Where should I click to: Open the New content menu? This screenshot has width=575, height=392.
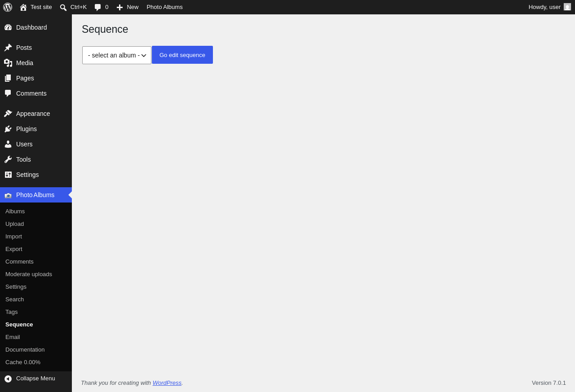pyautogui.click(x=128, y=7)
